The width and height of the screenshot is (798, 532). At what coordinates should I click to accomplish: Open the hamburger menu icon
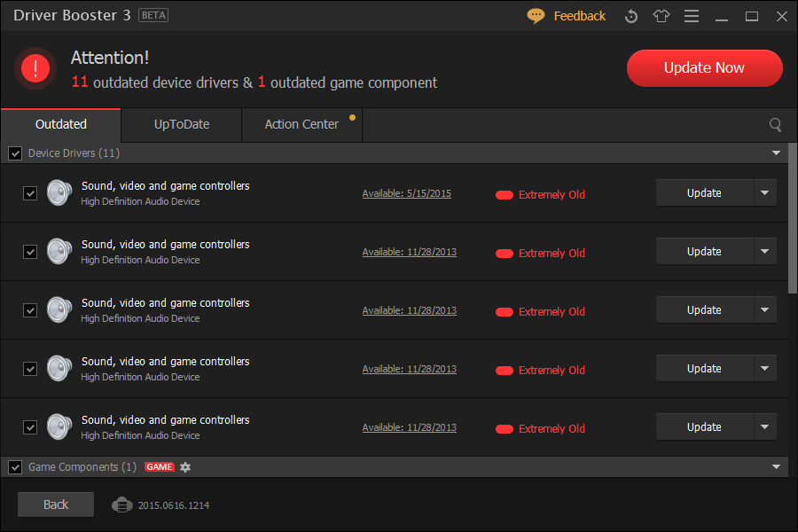pos(692,16)
